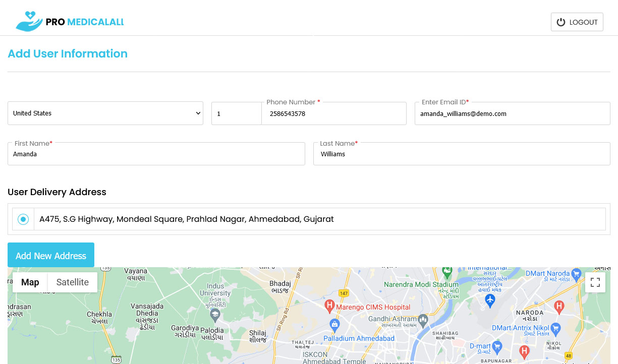The height and width of the screenshot is (364, 618).
Task: Click the A475, S.G Highway address text
Action: pos(187,219)
